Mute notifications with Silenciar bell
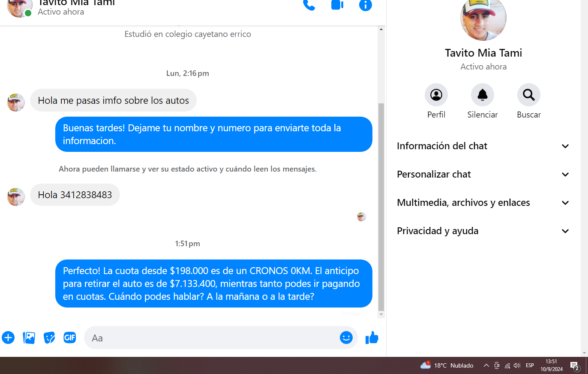Viewport: 588px width, 374px height. pyautogui.click(x=483, y=95)
